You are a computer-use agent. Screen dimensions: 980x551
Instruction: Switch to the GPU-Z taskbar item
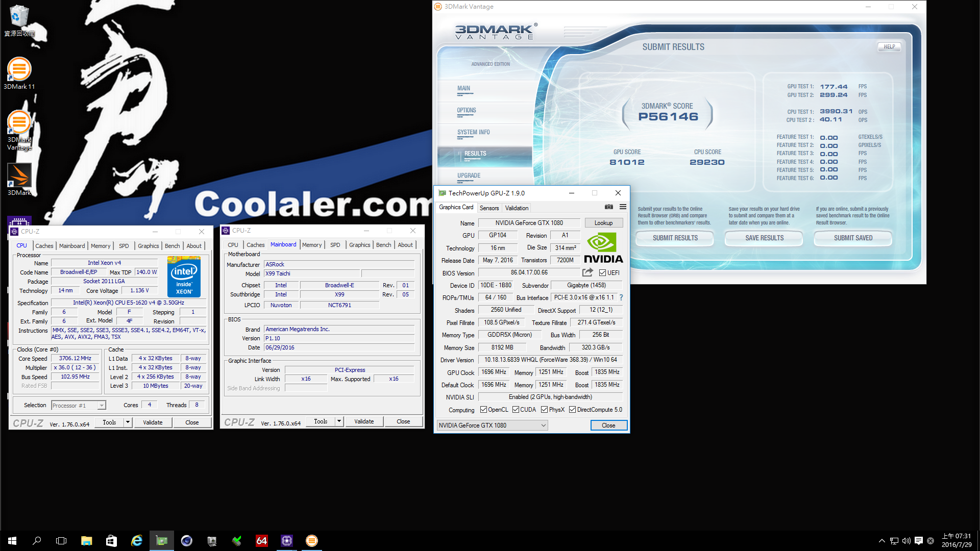(x=161, y=541)
